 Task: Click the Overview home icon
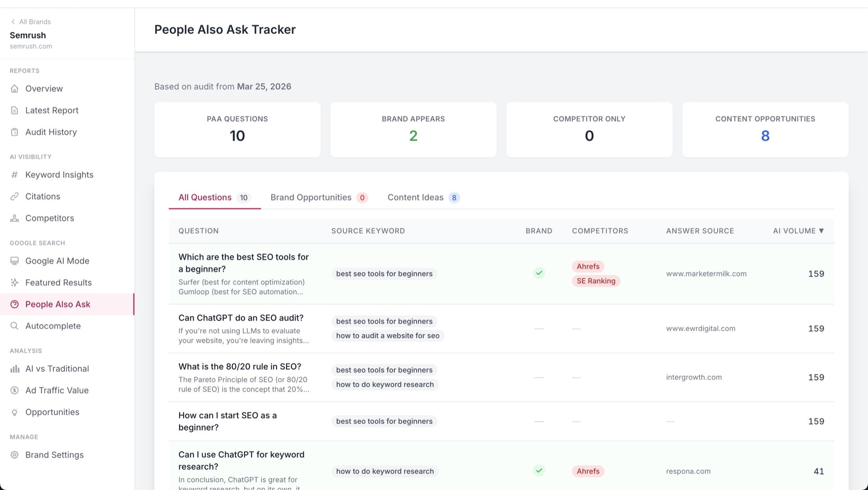14,89
